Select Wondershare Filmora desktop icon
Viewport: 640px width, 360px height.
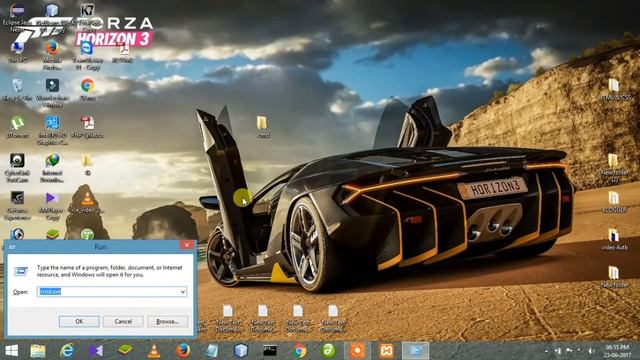[52, 93]
